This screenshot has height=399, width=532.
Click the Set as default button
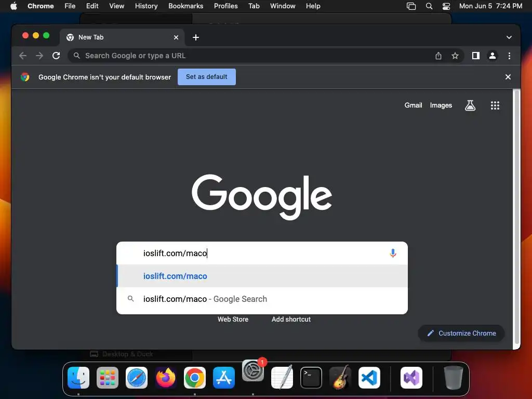[207, 77]
